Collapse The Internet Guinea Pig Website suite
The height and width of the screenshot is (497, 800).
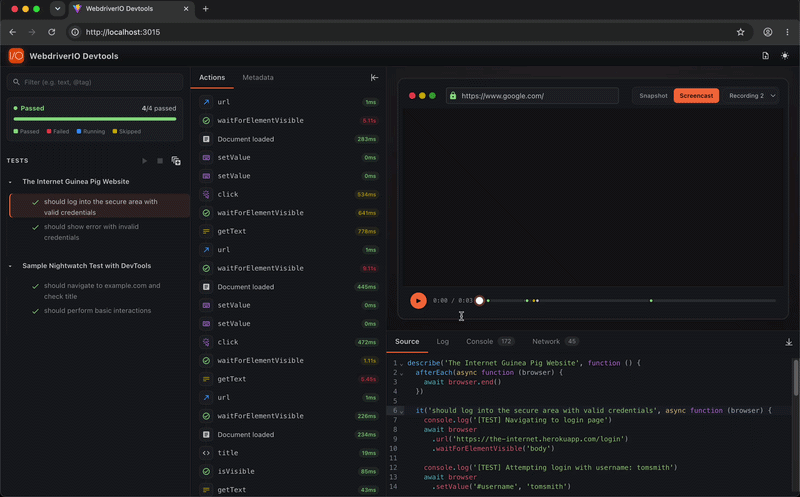[x=10, y=182]
